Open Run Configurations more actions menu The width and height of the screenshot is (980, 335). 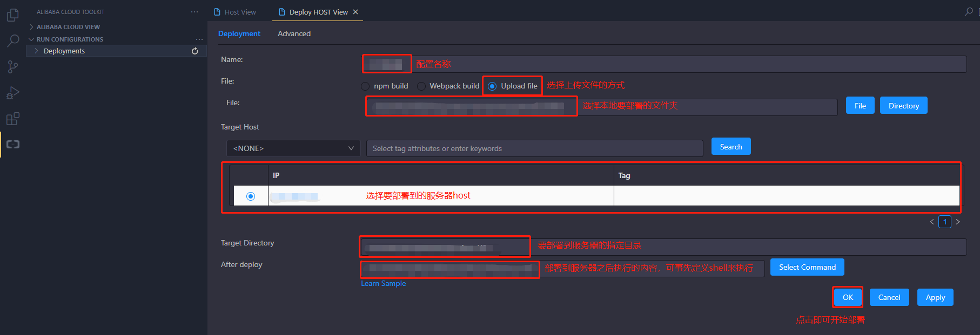(199, 39)
